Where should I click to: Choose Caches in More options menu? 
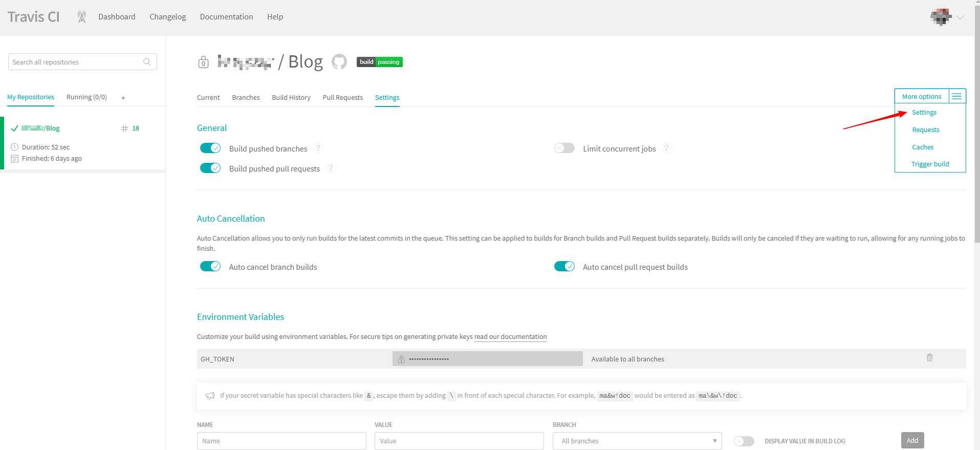pyautogui.click(x=923, y=147)
